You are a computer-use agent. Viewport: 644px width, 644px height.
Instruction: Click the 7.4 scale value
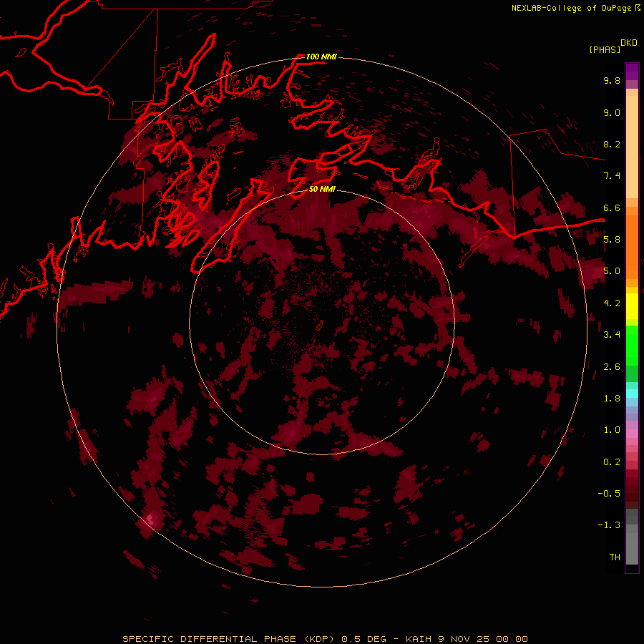coord(612,176)
